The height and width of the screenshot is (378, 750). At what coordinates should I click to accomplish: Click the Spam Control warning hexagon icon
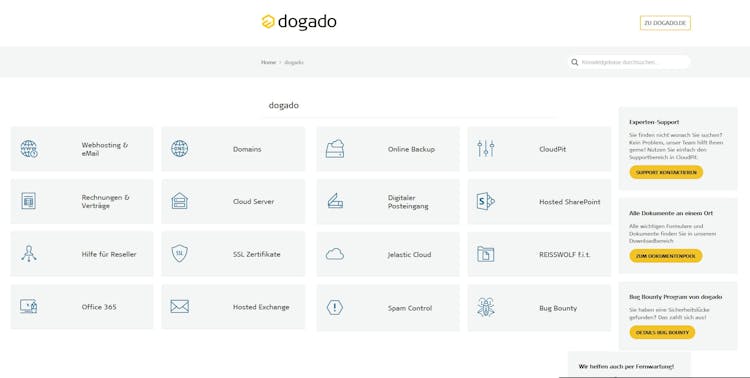pyautogui.click(x=335, y=307)
